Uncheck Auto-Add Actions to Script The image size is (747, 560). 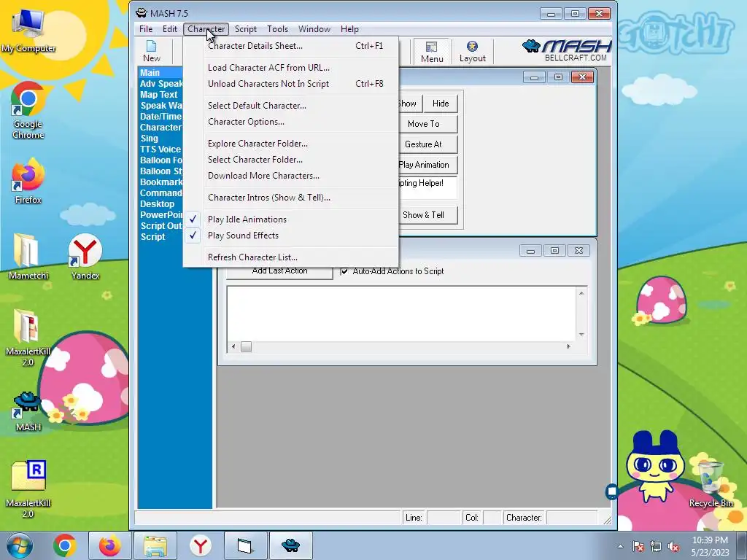pos(344,271)
